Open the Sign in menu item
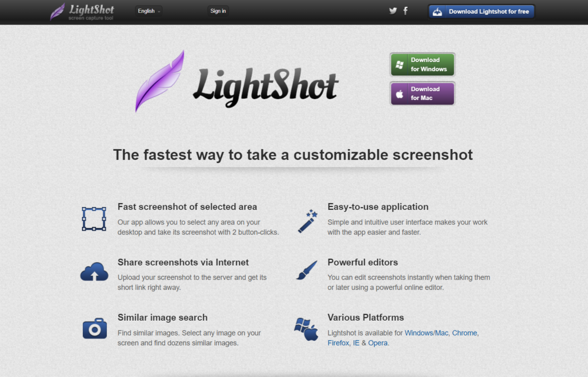The width and height of the screenshot is (588, 377). click(218, 11)
